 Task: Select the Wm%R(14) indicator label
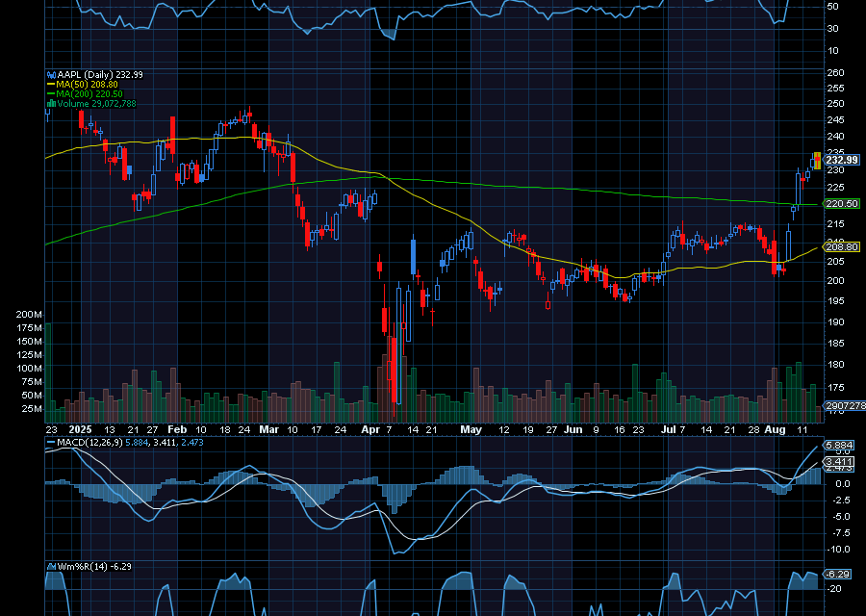(83, 566)
